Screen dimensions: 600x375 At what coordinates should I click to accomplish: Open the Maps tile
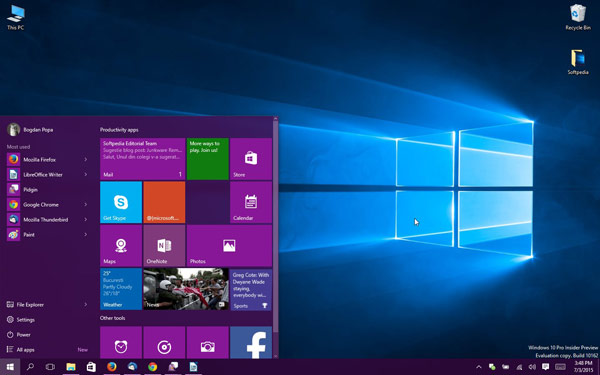[x=121, y=246]
